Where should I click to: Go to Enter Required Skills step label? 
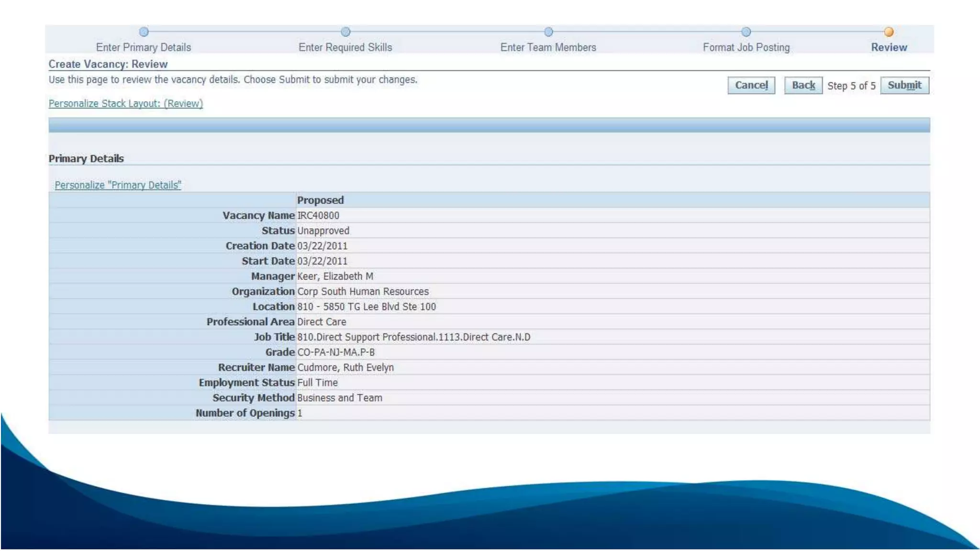[x=345, y=47]
